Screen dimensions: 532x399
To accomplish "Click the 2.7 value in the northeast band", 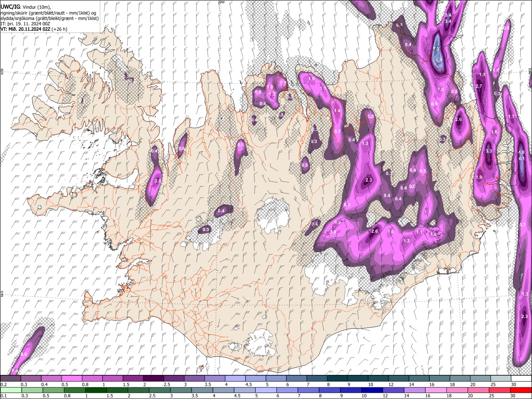I will (478, 86).
